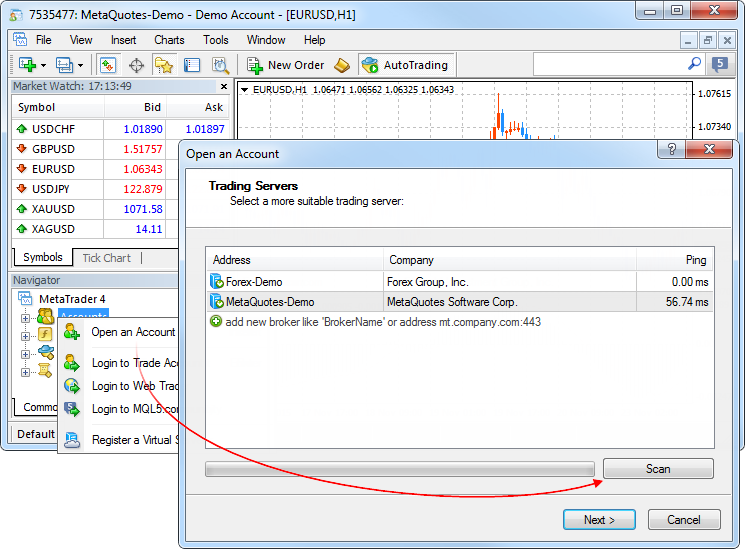The width and height of the screenshot is (745, 549).
Task: Click the Next button
Action: click(599, 520)
